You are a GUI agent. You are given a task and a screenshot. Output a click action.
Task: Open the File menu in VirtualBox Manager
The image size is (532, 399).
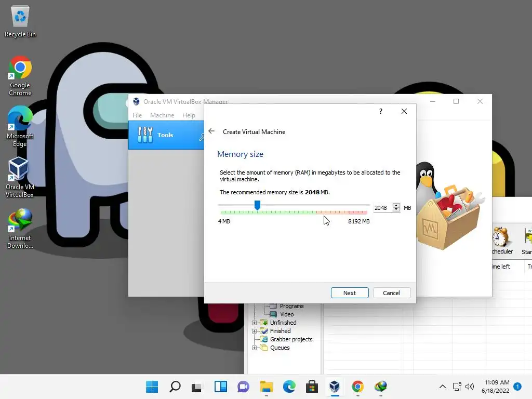pyautogui.click(x=137, y=115)
